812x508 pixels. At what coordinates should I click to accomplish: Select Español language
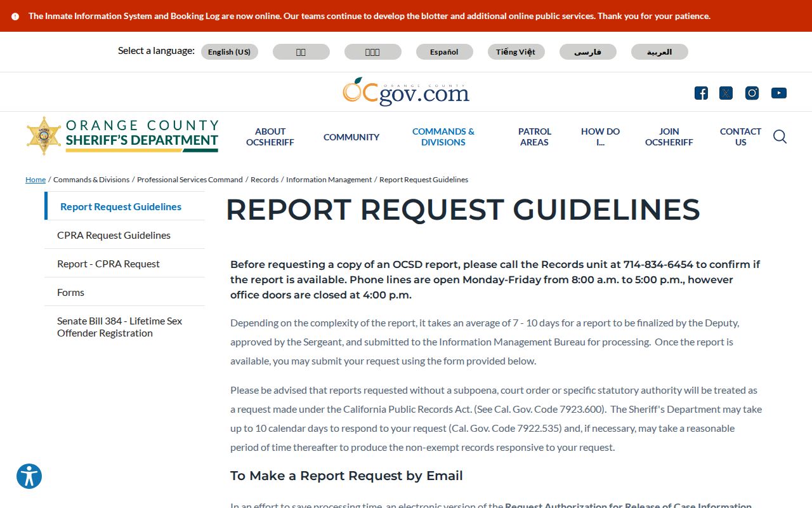[444, 52]
